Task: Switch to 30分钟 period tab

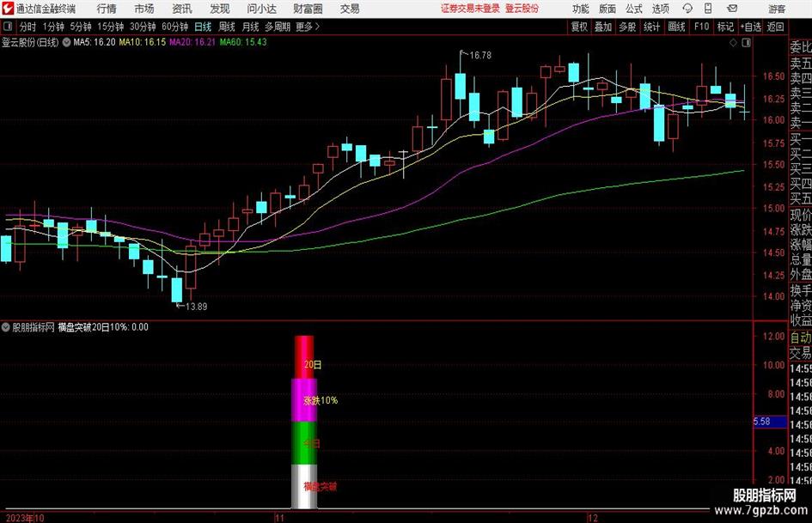Action: coord(143,27)
